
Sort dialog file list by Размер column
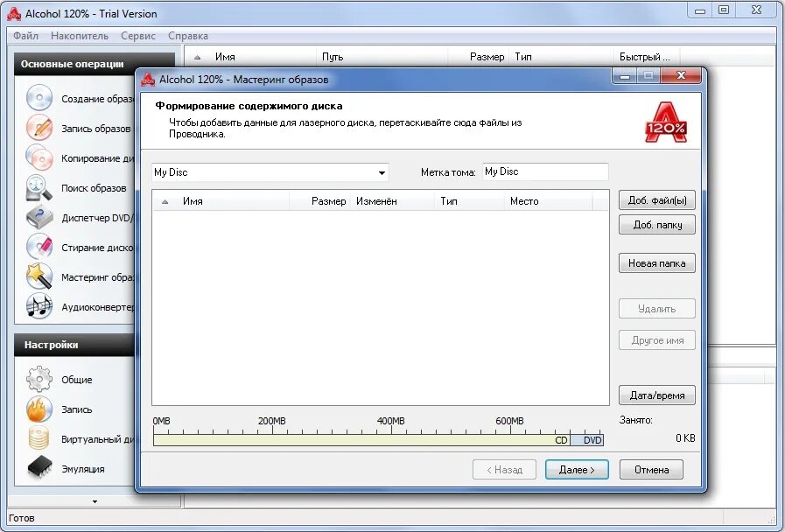[319, 201]
